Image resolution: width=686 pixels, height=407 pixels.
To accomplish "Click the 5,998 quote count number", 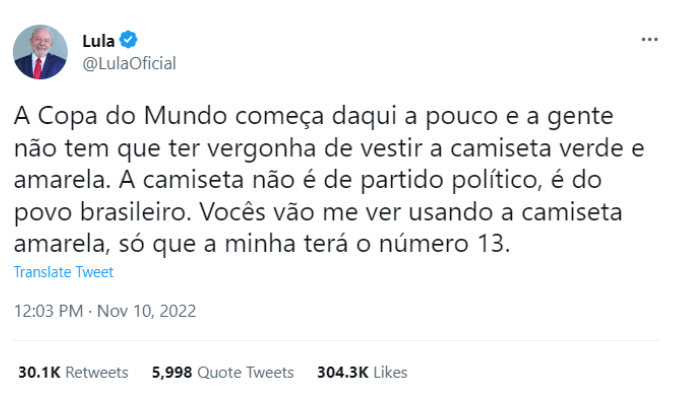I will point(171,372).
